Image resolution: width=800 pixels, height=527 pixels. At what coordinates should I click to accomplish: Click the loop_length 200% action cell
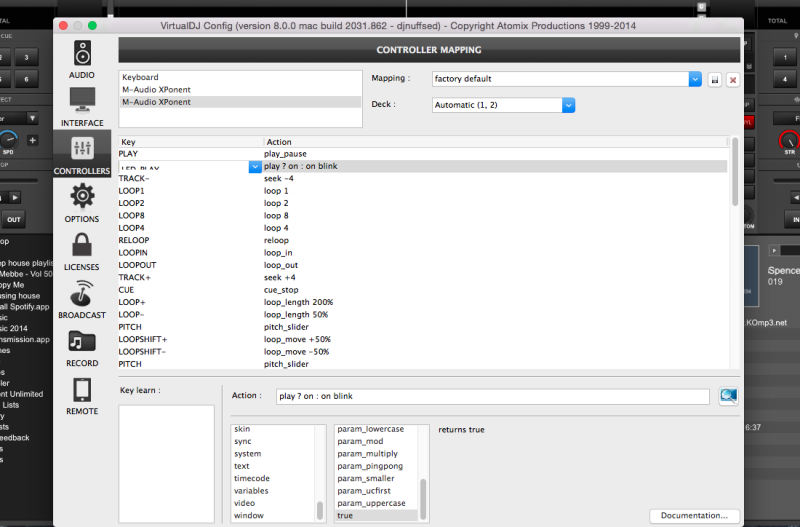298,302
